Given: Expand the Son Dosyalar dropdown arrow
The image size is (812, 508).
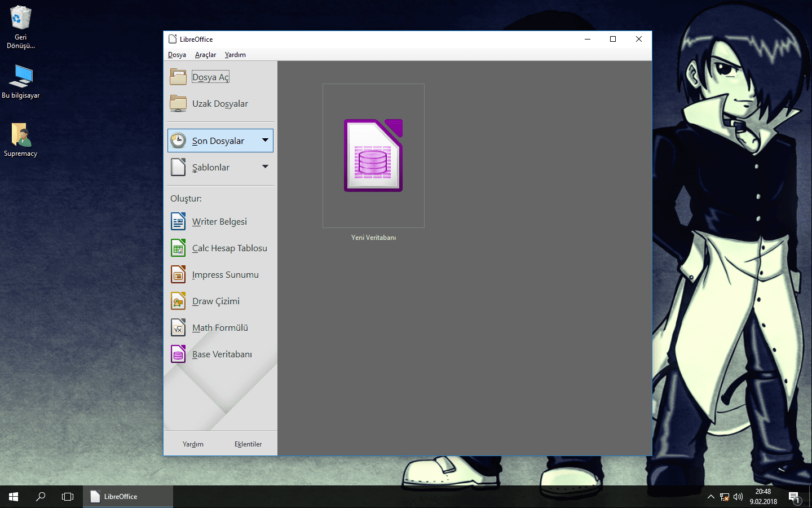Looking at the screenshot, I should pyautogui.click(x=265, y=140).
